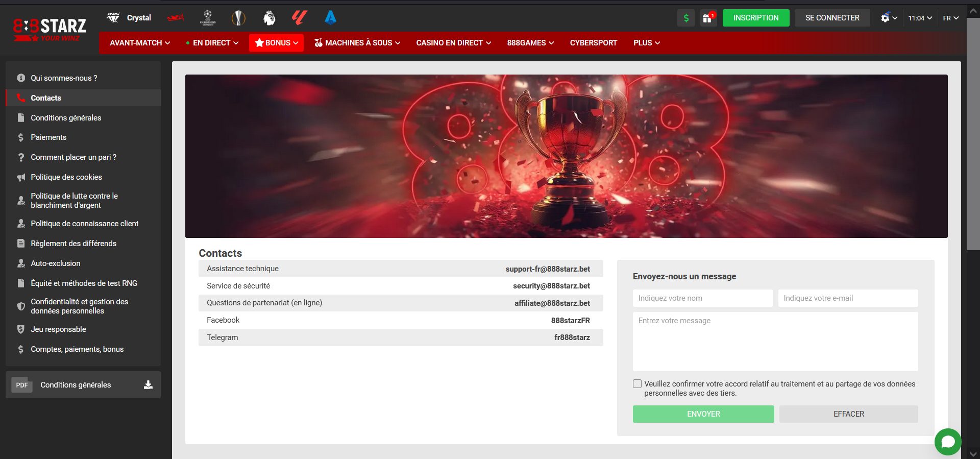Open the FR language selector

click(x=951, y=18)
